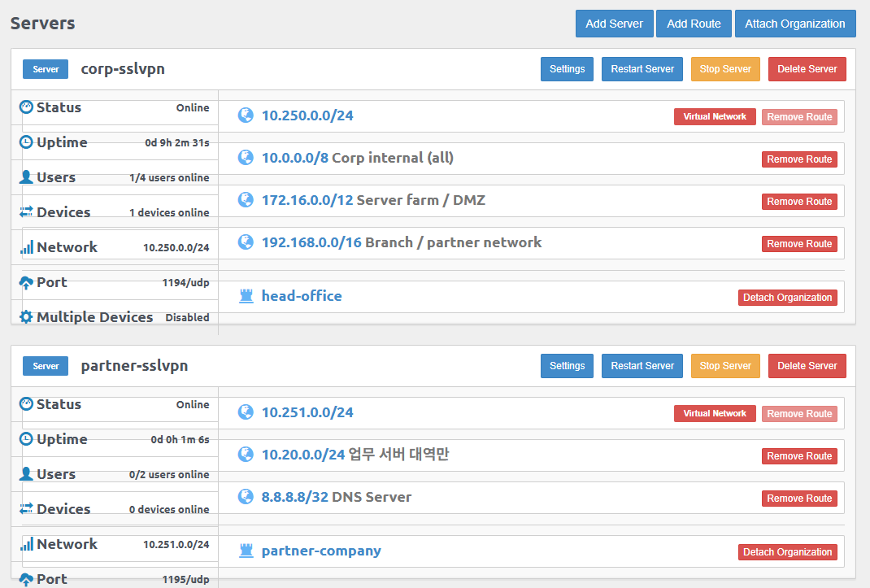Restart the partner-sslvpn server
870x588 pixels.
642,366
